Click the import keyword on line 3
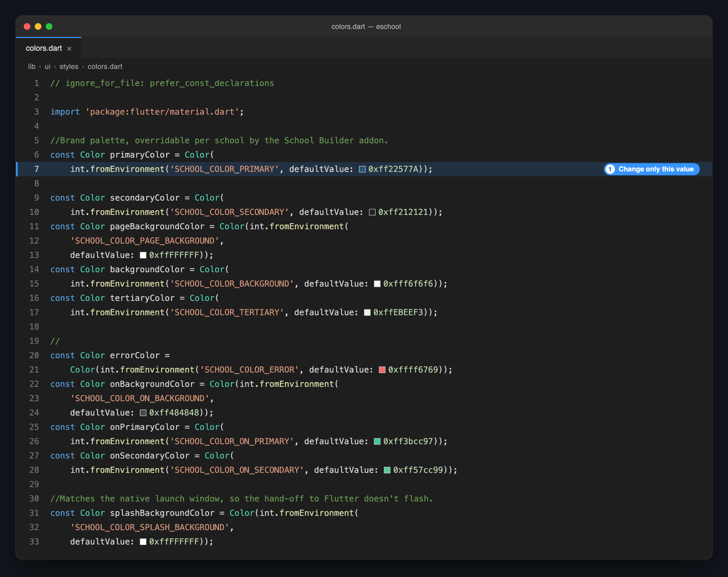728x577 pixels. [65, 112]
